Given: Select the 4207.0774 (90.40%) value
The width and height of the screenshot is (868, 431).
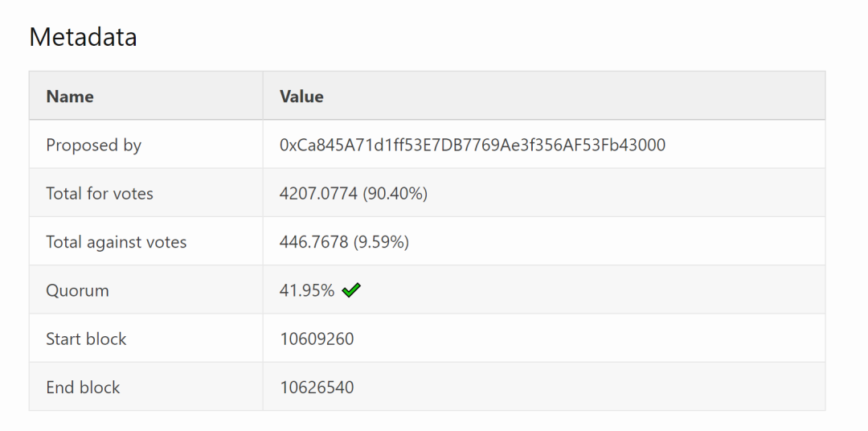Looking at the screenshot, I should (x=354, y=194).
